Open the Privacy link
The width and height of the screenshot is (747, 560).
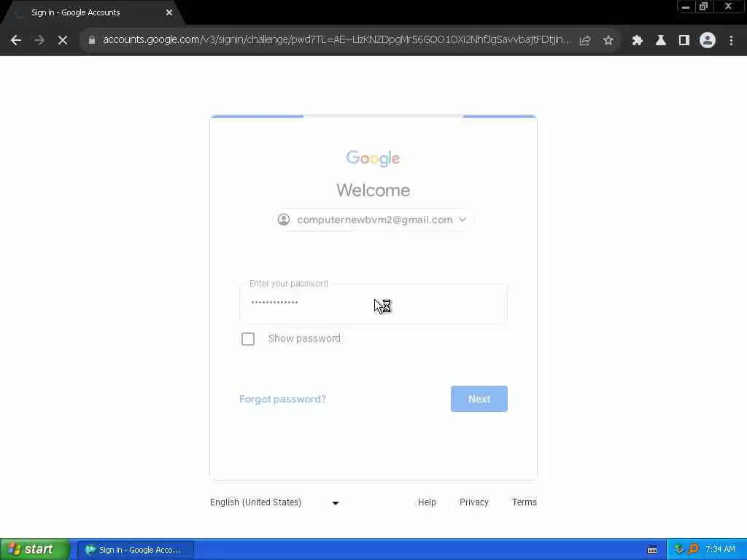[474, 502]
